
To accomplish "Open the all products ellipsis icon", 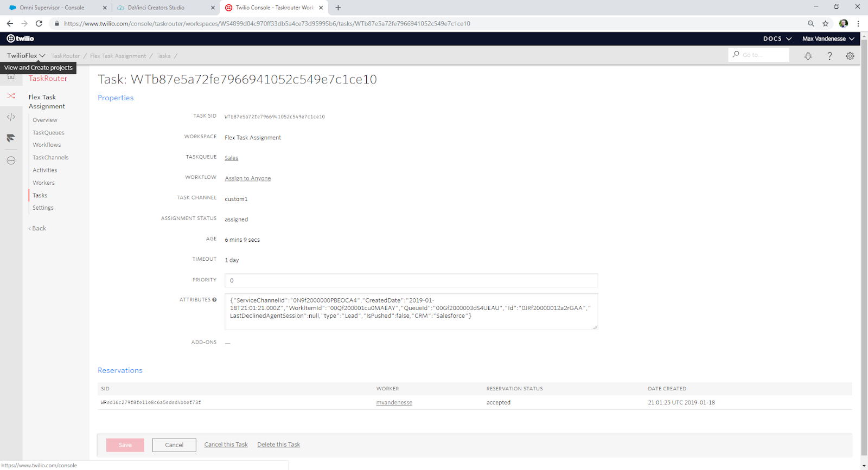I will tap(11, 160).
